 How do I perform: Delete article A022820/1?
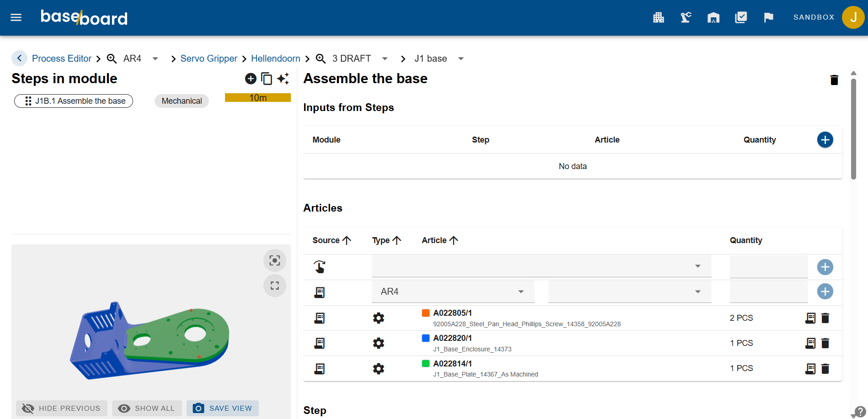pyautogui.click(x=825, y=343)
